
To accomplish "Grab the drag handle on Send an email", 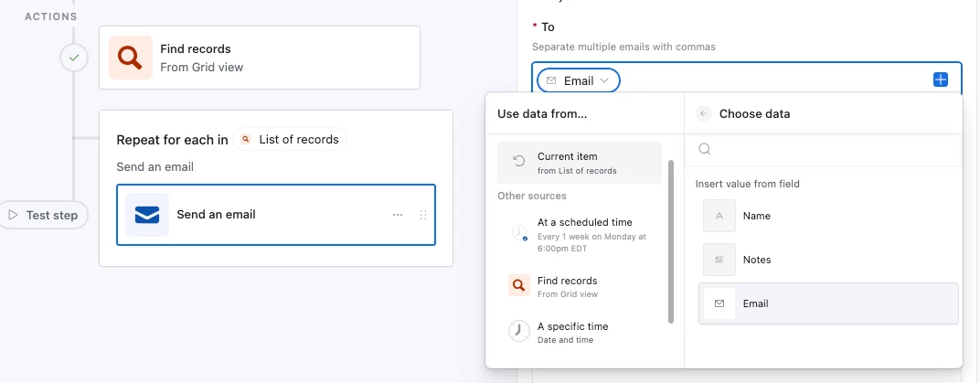I will click(423, 215).
